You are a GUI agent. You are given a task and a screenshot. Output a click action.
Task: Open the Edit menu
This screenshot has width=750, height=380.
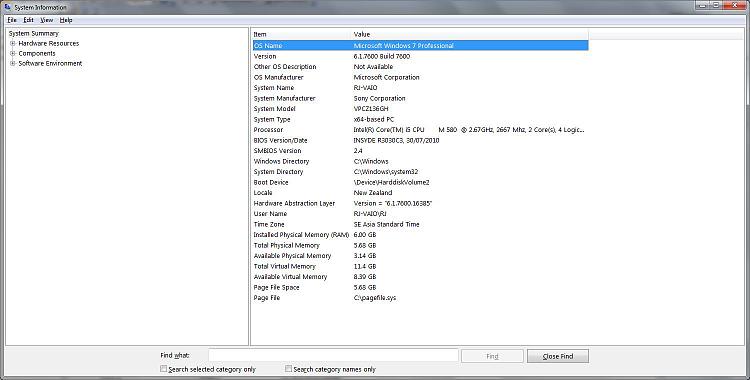point(29,20)
